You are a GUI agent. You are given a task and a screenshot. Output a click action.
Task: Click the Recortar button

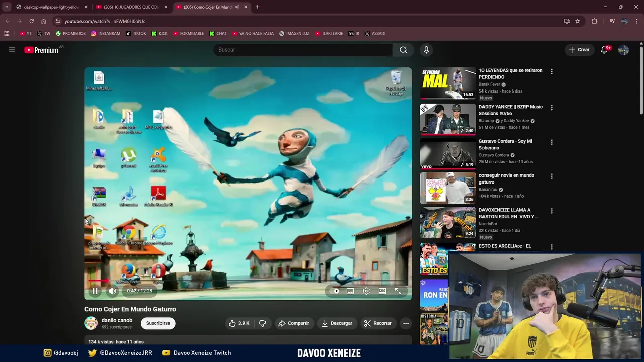[378, 323]
